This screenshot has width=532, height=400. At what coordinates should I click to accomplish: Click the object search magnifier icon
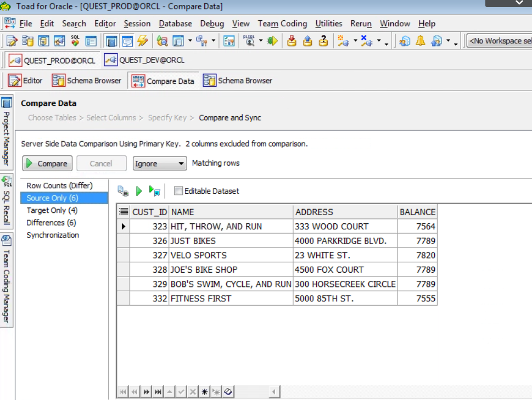coord(162,41)
